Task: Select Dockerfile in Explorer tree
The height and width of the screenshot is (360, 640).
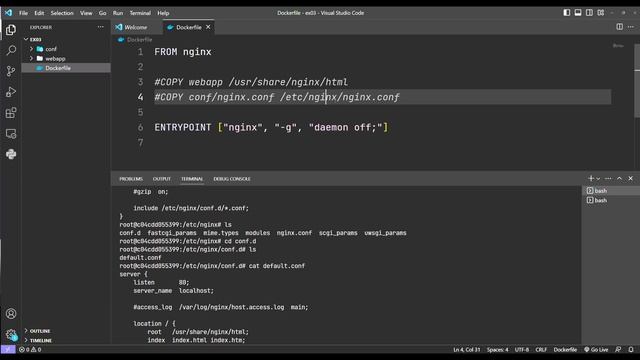Action: (x=65, y=68)
